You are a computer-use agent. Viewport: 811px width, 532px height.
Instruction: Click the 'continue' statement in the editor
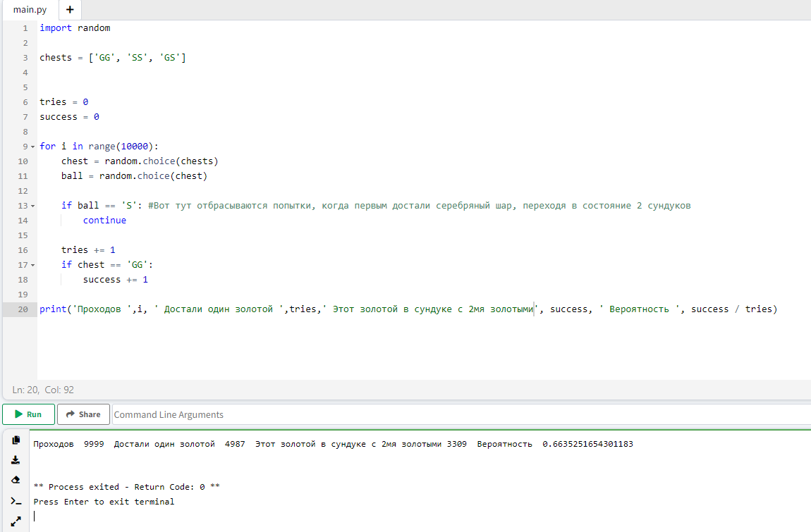coord(104,221)
